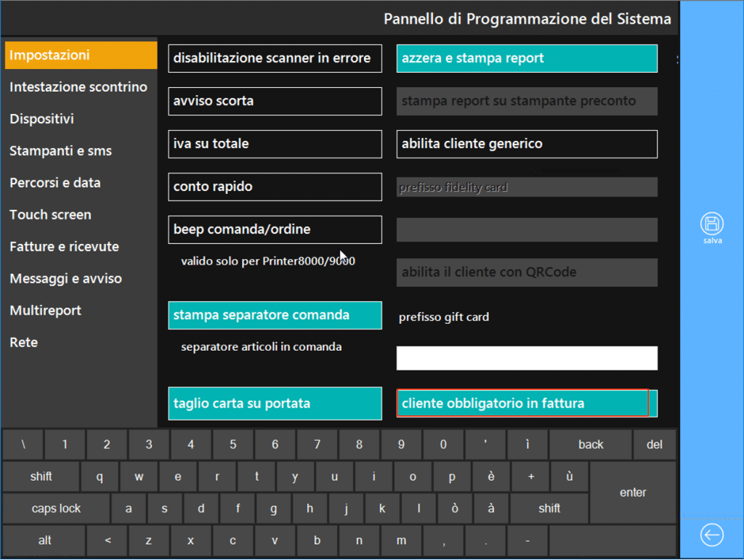Click stampa report su stampante preconto
The width and height of the screenshot is (744, 560).
point(527,101)
